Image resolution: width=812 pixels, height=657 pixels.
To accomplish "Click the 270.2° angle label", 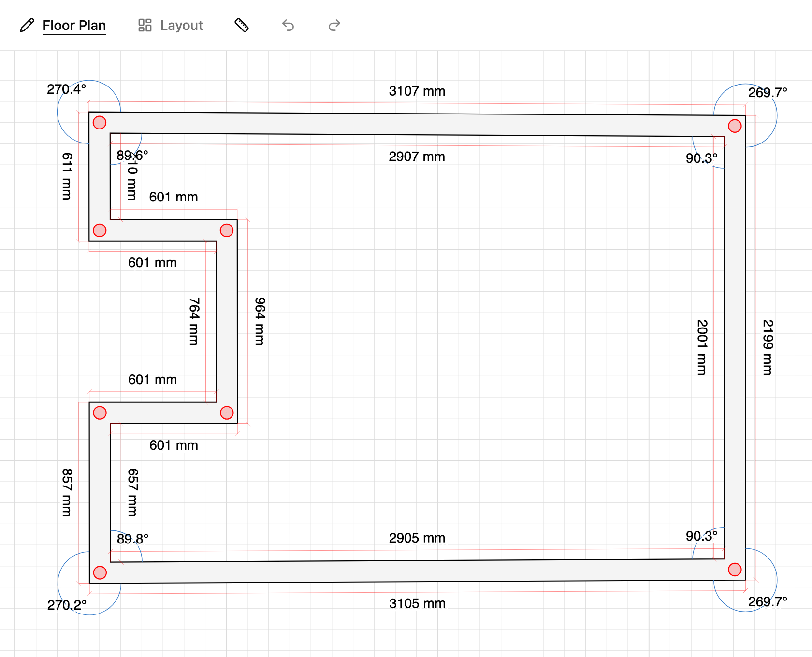I will coord(67,605).
